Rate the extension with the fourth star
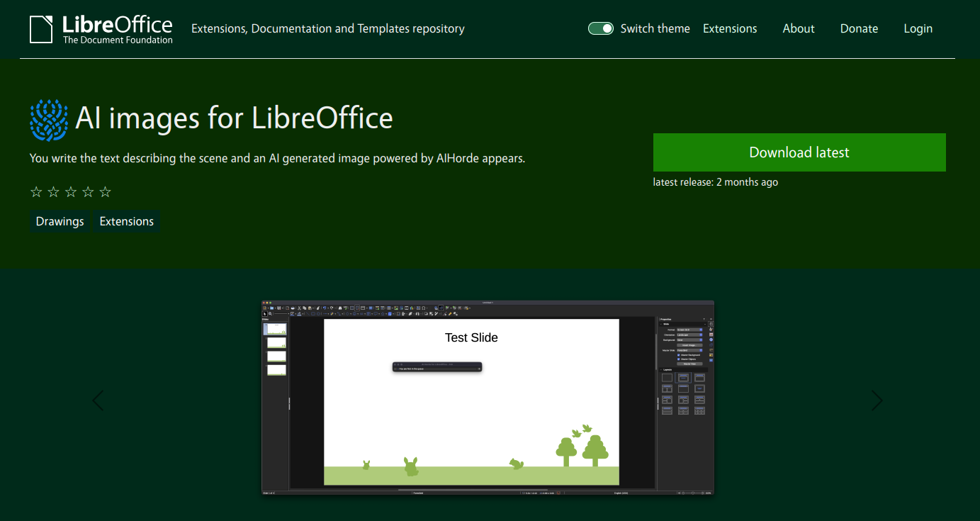980x521 pixels. click(x=88, y=192)
